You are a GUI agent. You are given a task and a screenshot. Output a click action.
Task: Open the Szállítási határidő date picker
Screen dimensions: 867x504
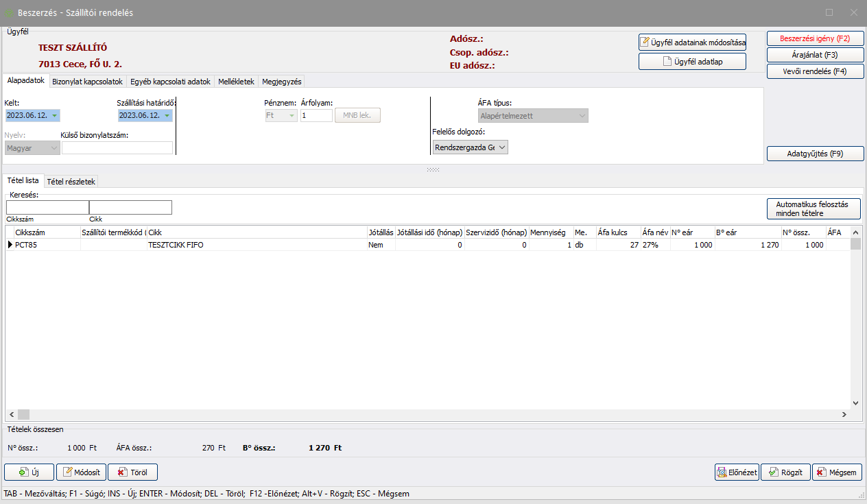click(167, 115)
